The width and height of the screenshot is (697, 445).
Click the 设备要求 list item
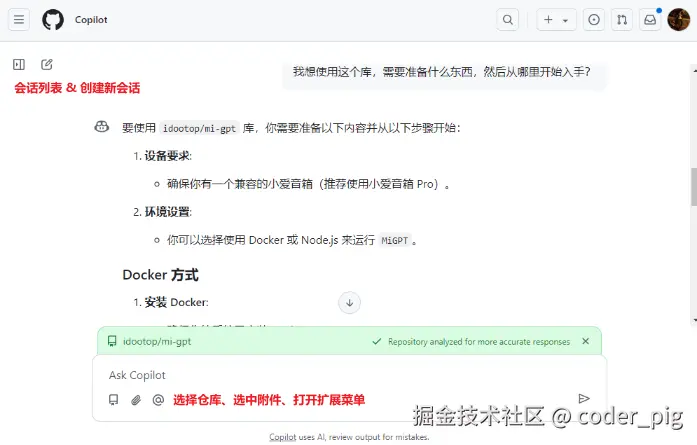168,156
